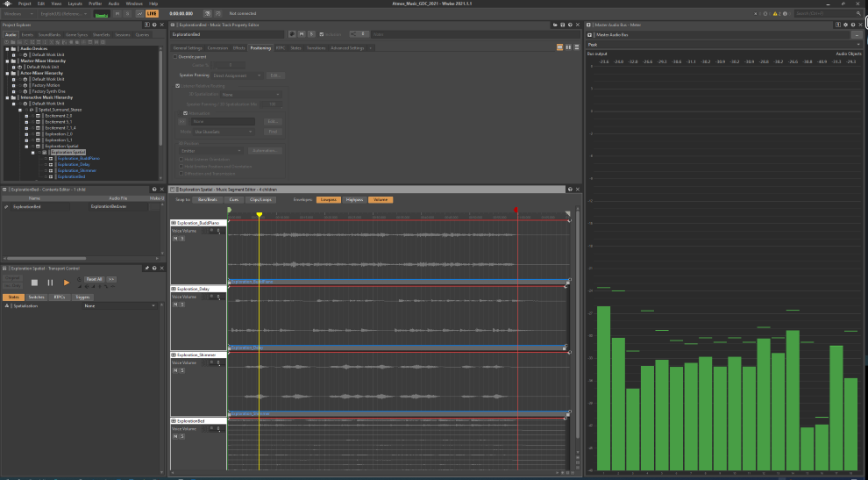868x480 pixels.
Task: Toggle the Highpass envelope button
Action: (x=354, y=199)
